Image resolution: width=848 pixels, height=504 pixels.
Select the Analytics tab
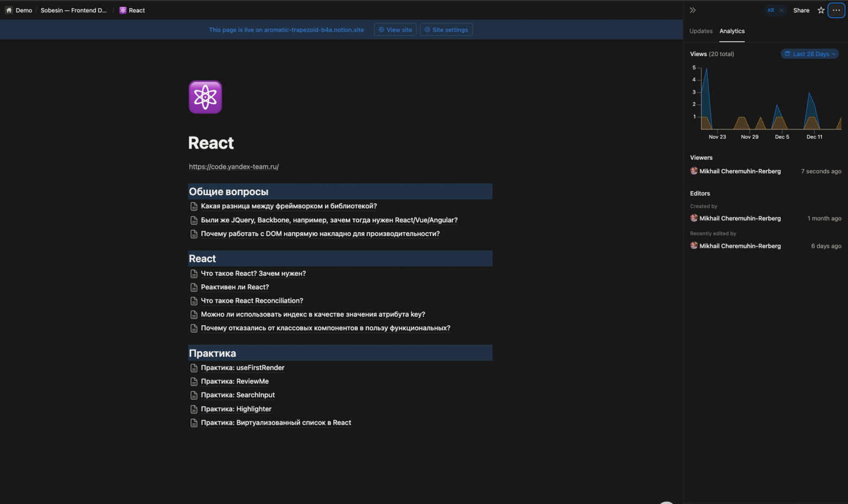tap(732, 31)
